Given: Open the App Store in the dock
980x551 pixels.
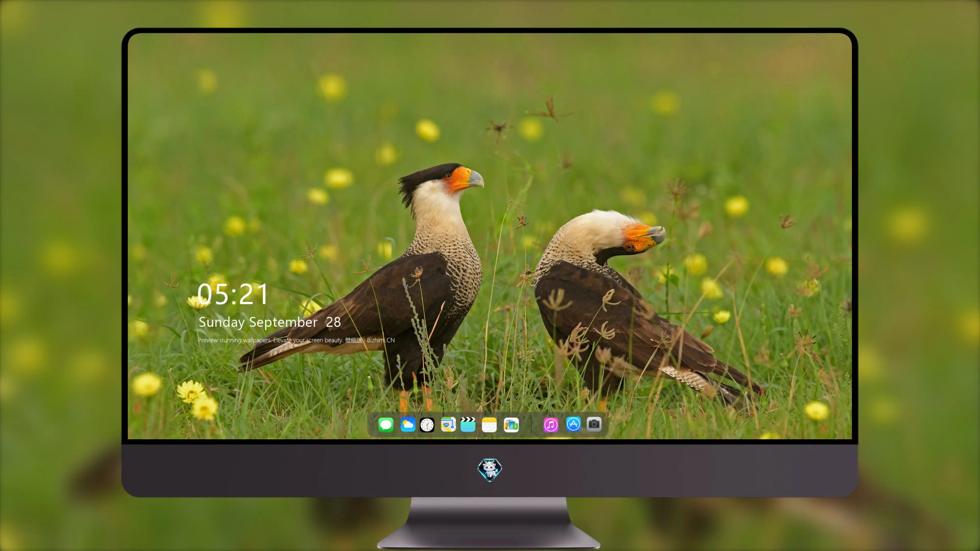Looking at the screenshot, I should tap(573, 424).
